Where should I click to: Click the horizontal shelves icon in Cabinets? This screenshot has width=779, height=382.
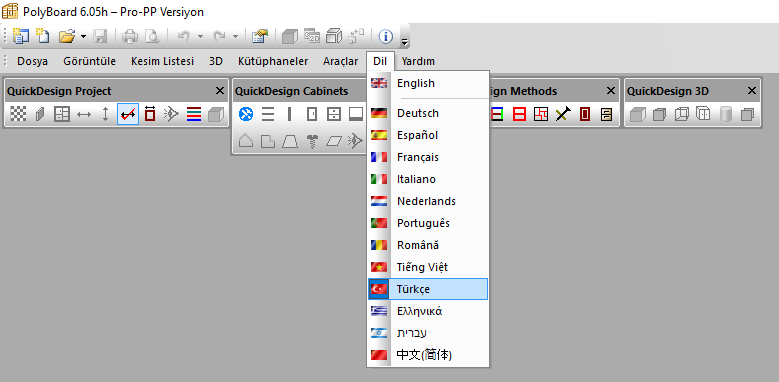268,114
